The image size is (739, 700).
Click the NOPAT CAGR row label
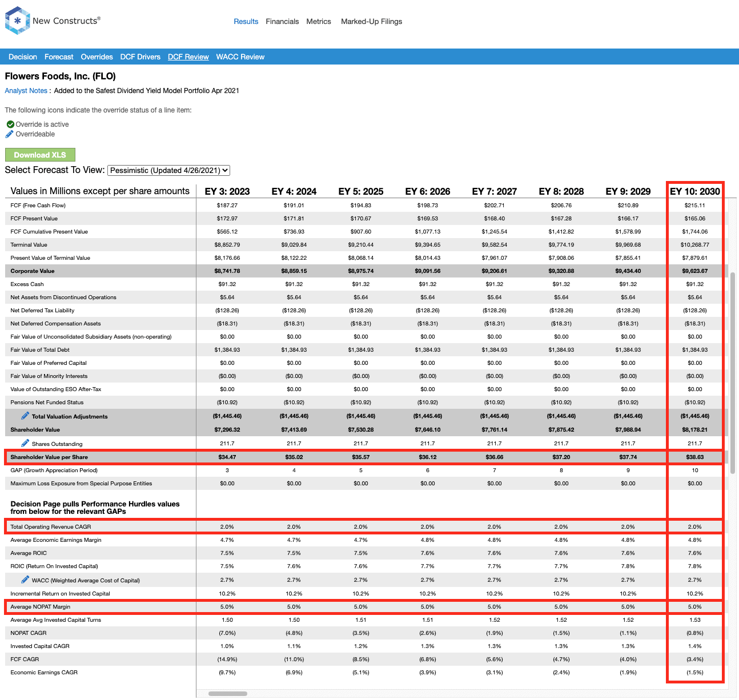(x=29, y=633)
